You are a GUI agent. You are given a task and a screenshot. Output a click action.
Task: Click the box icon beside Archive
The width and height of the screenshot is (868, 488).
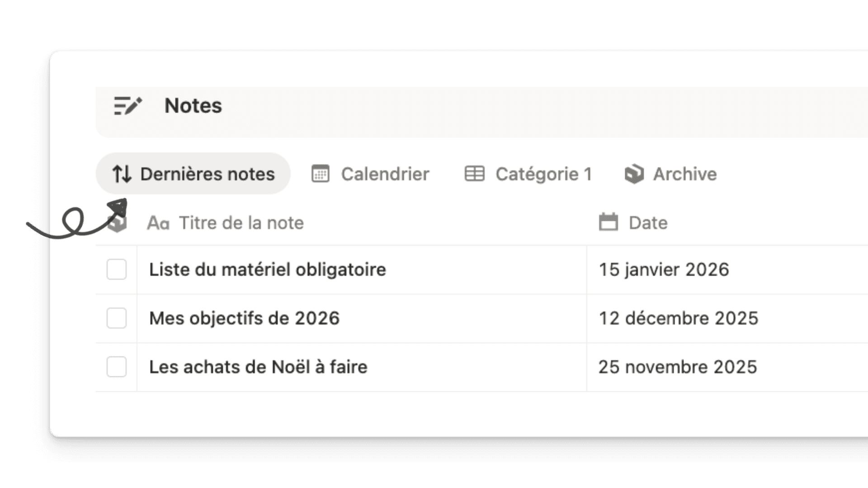coord(634,174)
